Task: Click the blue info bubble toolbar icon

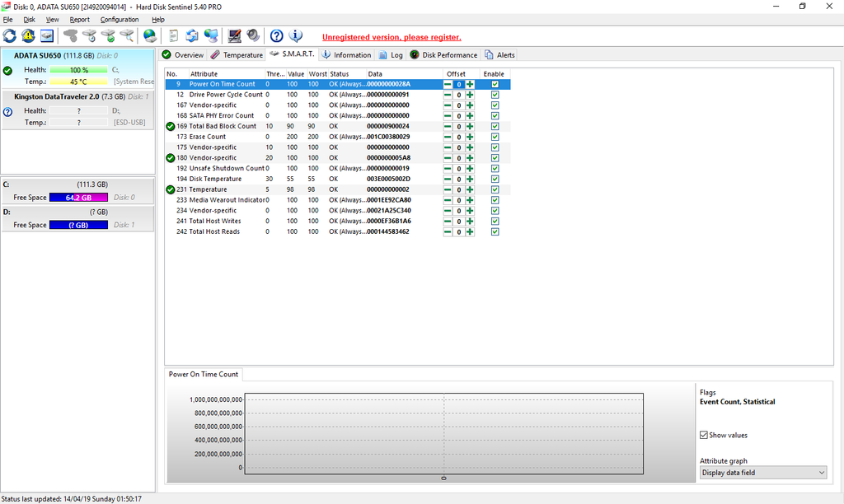Action: 296,35
